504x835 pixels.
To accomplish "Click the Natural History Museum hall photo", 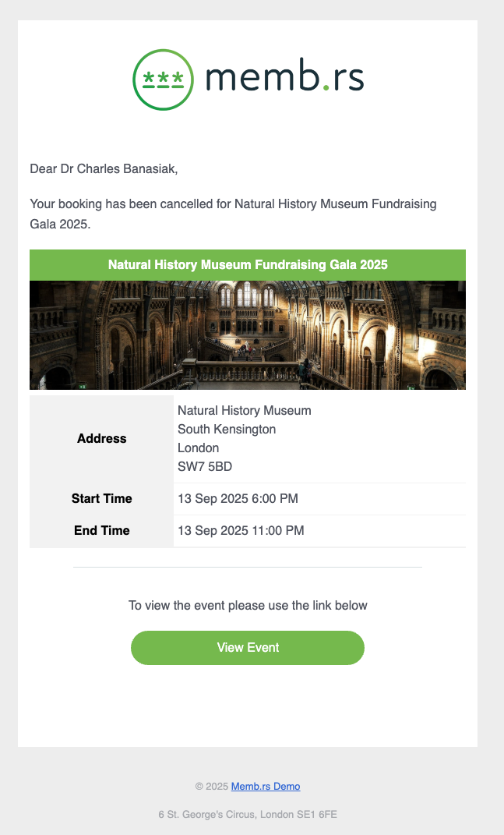I will [x=248, y=335].
